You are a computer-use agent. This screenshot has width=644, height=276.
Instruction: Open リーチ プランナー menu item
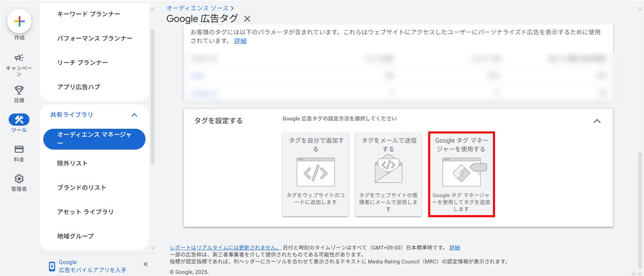(x=83, y=63)
